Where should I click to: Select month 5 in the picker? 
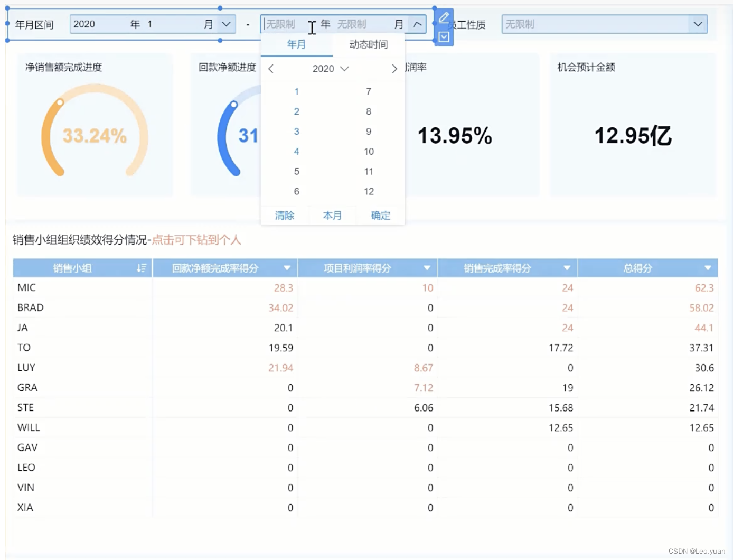[x=297, y=172]
